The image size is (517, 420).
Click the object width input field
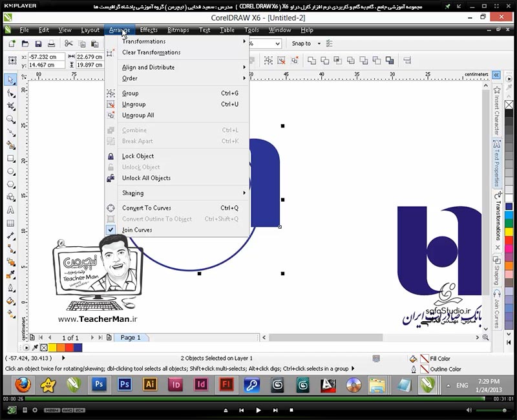[x=89, y=57]
